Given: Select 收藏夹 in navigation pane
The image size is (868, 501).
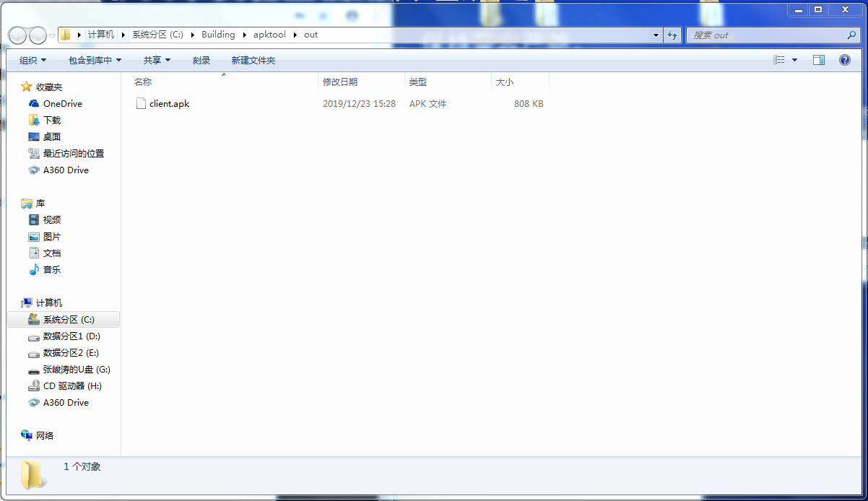Looking at the screenshot, I should 49,87.
